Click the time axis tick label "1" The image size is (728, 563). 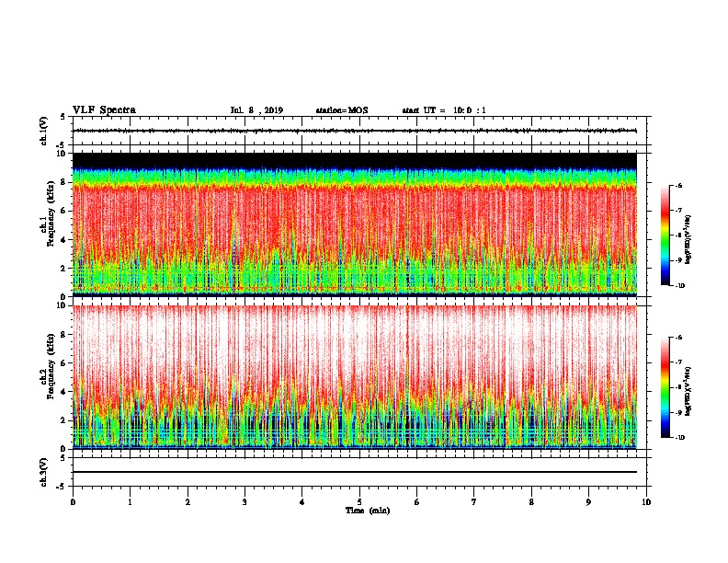click(130, 502)
